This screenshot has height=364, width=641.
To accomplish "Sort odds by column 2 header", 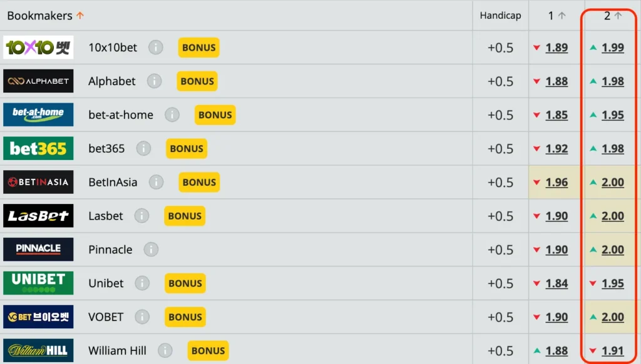I will [x=612, y=16].
